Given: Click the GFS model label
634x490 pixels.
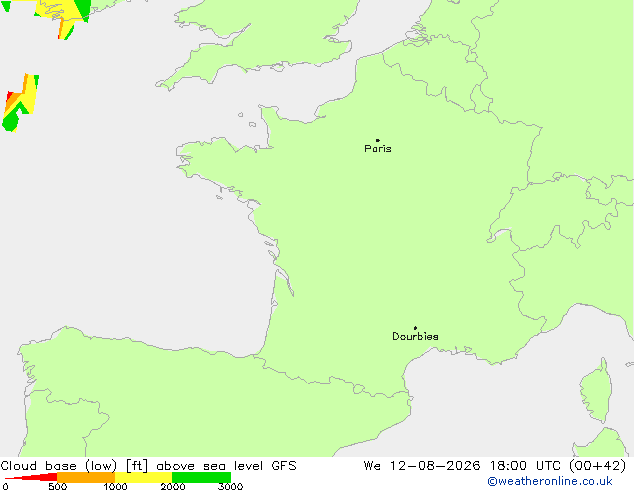Looking at the screenshot, I should (284, 466).
